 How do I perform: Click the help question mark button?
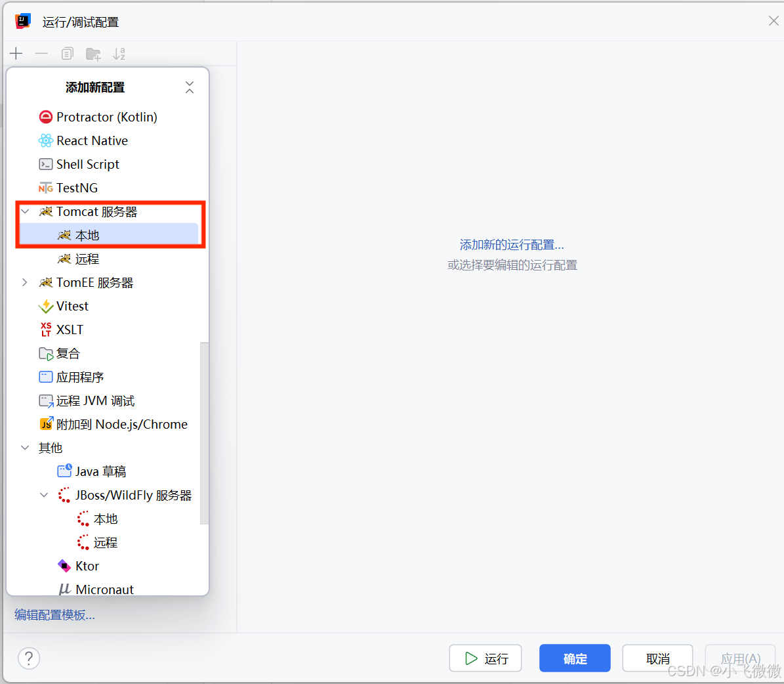[x=29, y=658]
